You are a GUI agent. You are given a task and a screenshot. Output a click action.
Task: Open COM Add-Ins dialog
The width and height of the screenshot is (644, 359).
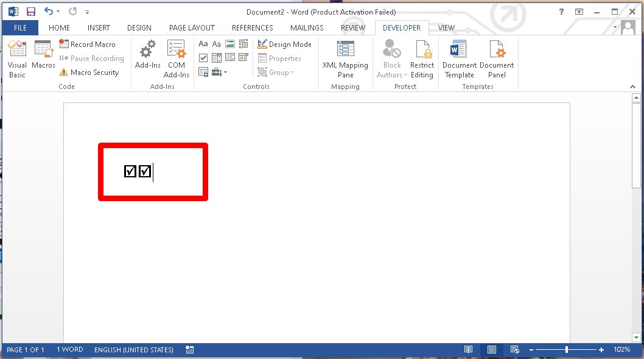click(176, 60)
